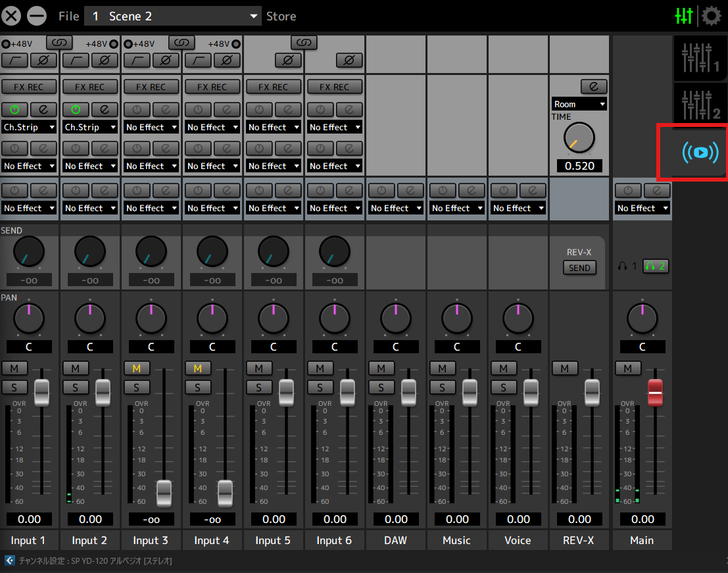Enable FX REC on Input 3

(x=151, y=87)
